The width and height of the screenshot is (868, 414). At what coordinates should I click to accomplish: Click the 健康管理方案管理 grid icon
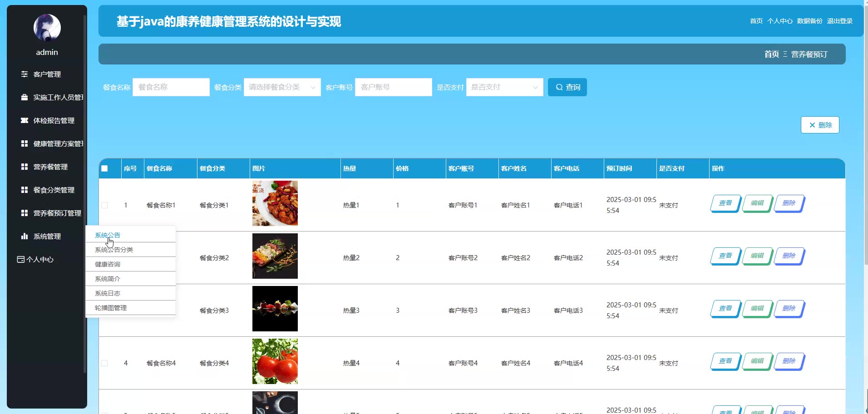click(25, 143)
